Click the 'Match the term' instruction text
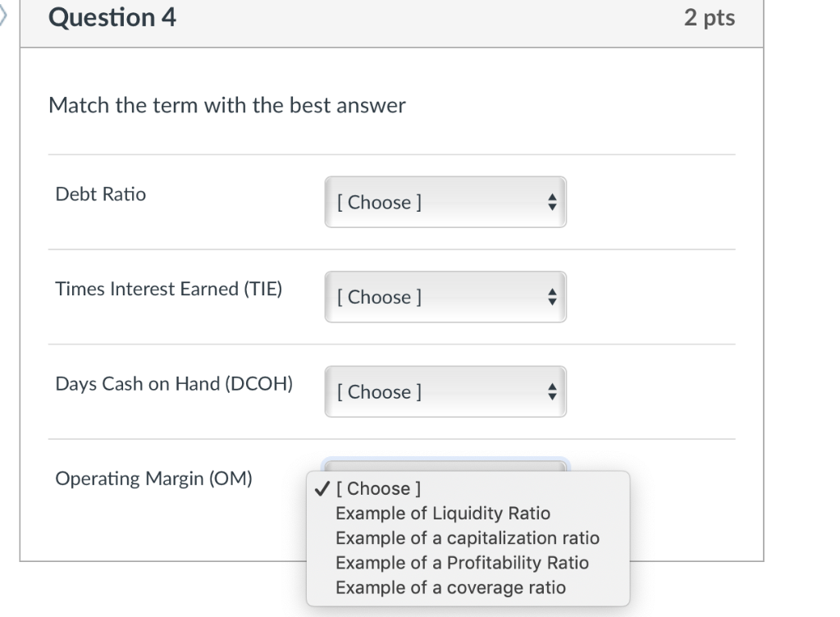This screenshot has height=617, width=840. point(226,105)
